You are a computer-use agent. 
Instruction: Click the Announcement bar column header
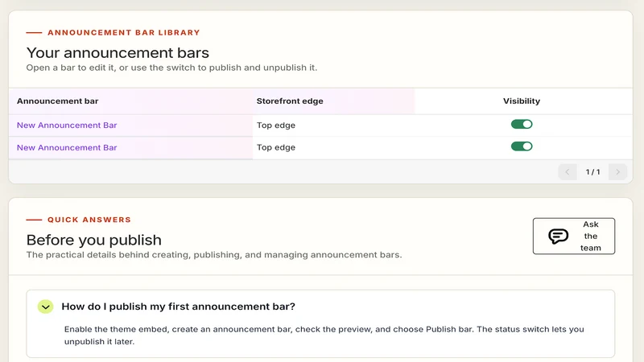(57, 101)
